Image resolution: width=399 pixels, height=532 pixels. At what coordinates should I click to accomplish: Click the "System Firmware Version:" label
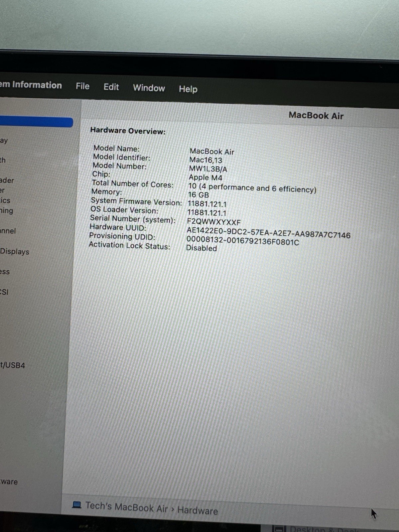(136, 201)
